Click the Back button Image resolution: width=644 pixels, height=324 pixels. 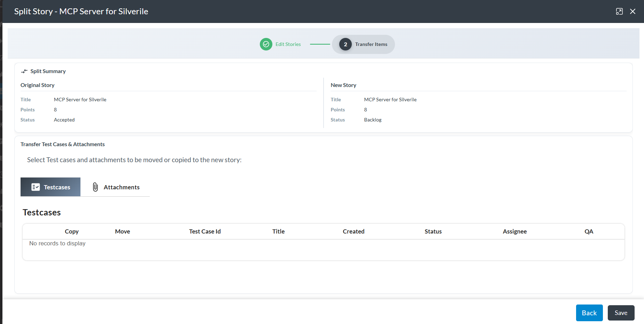(589, 313)
